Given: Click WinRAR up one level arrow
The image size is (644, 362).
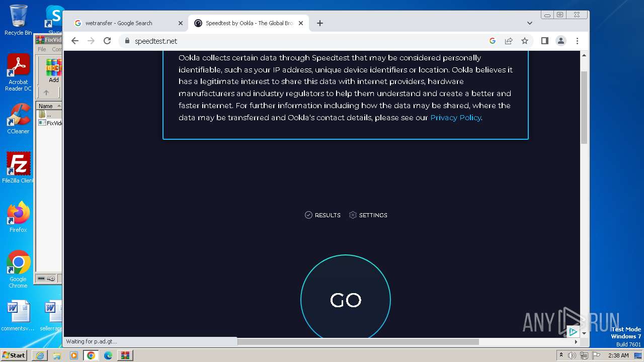Looking at the screenshot, I should point(46,93).
